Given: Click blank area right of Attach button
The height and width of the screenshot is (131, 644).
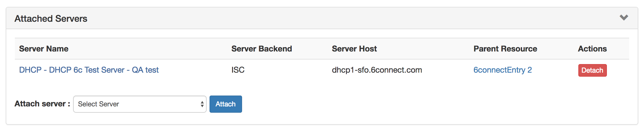Looking at the screenshot, I should tap(400, 104).
